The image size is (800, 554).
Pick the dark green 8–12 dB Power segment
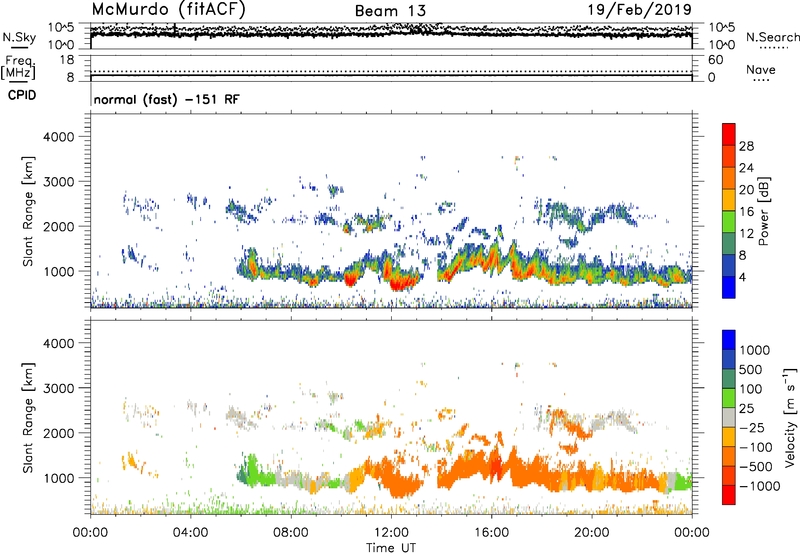tap(729, 243)
